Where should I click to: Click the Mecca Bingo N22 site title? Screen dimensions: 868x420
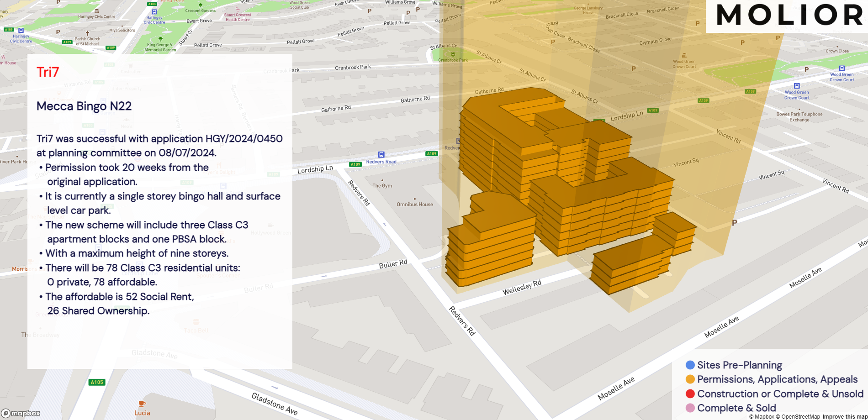coord(84,106)
